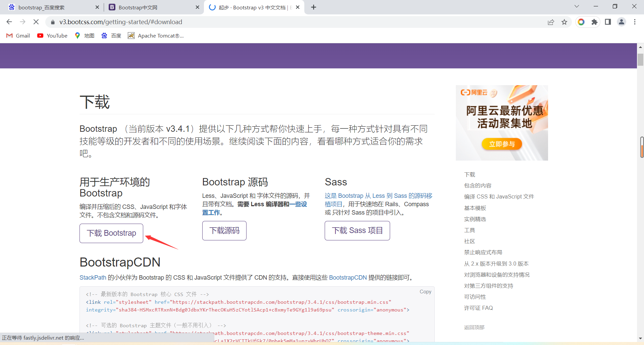Toggle the browser side panel icon

(608, 22)
